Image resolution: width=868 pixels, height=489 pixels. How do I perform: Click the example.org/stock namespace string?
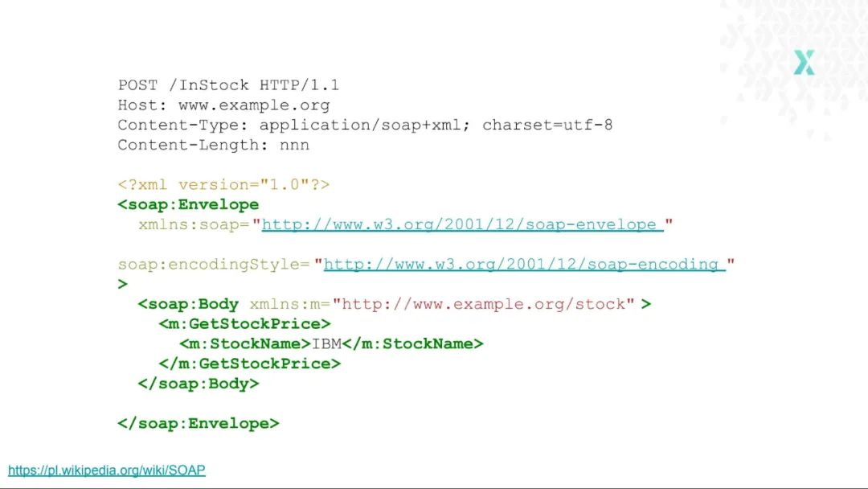pyautogui.click(x=483, y=305)
